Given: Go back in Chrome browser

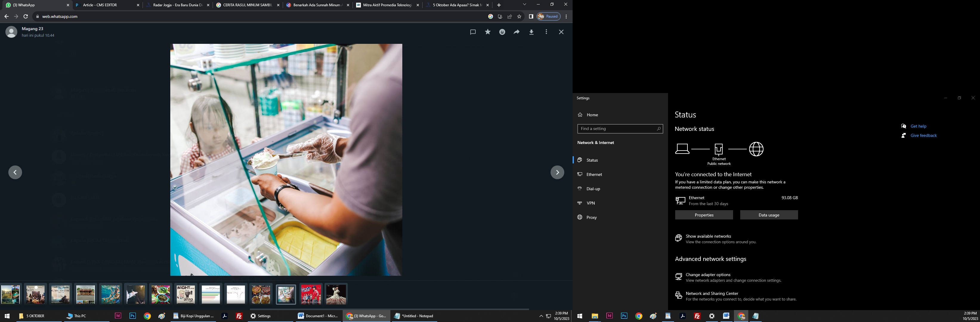Looking at the screenshot, I should [x=7, y=16].
